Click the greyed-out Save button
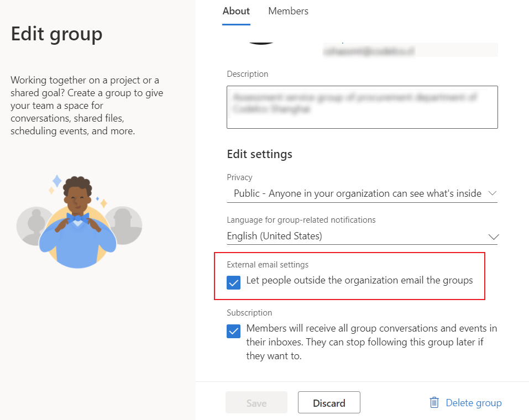 256,402
